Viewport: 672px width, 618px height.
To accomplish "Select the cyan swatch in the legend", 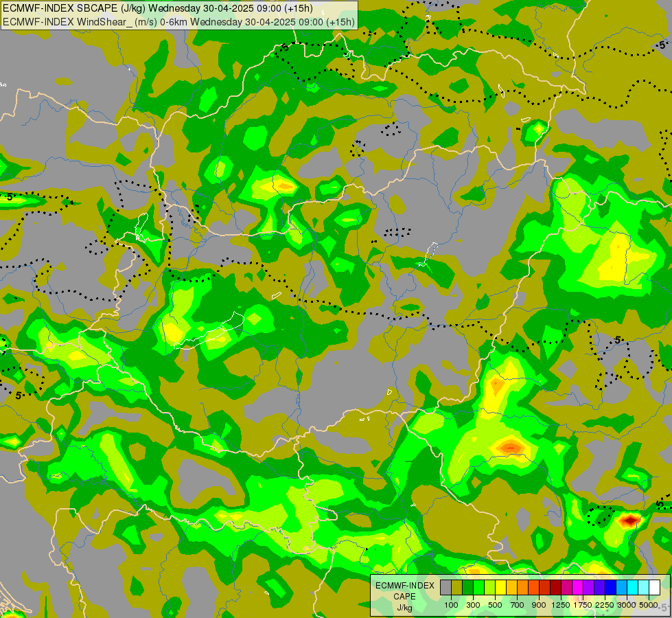I will pos(633,588).
